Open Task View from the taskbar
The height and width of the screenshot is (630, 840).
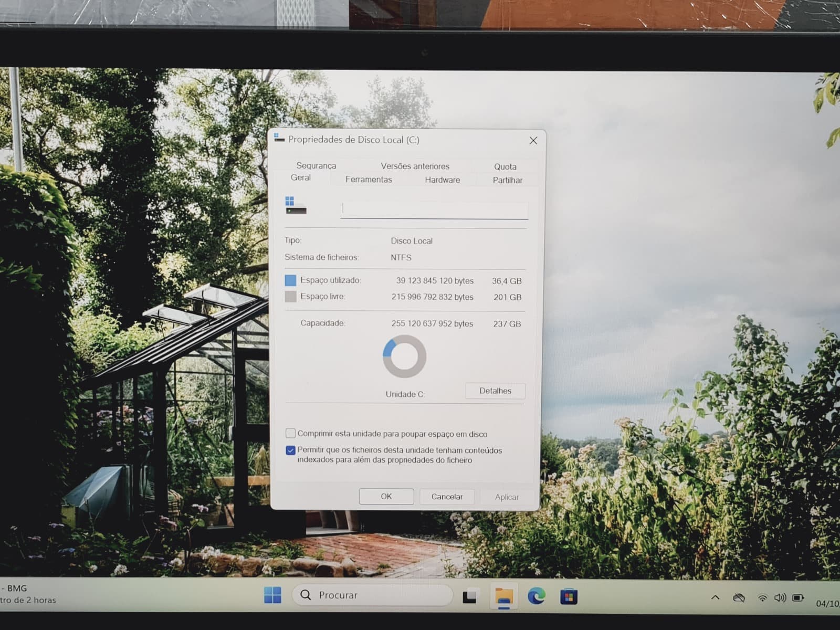[x=470, y=596]
